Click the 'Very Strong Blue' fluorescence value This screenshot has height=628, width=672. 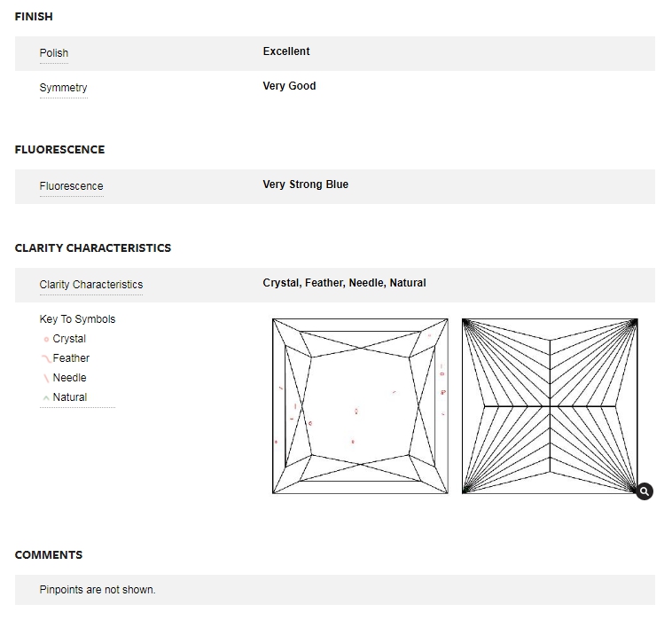click(305, 184)
